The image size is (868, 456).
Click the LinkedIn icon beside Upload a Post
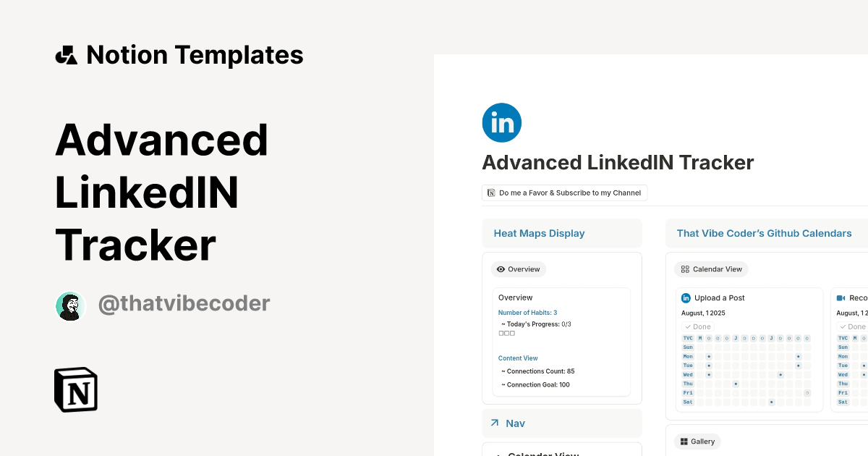coord(685,297)
